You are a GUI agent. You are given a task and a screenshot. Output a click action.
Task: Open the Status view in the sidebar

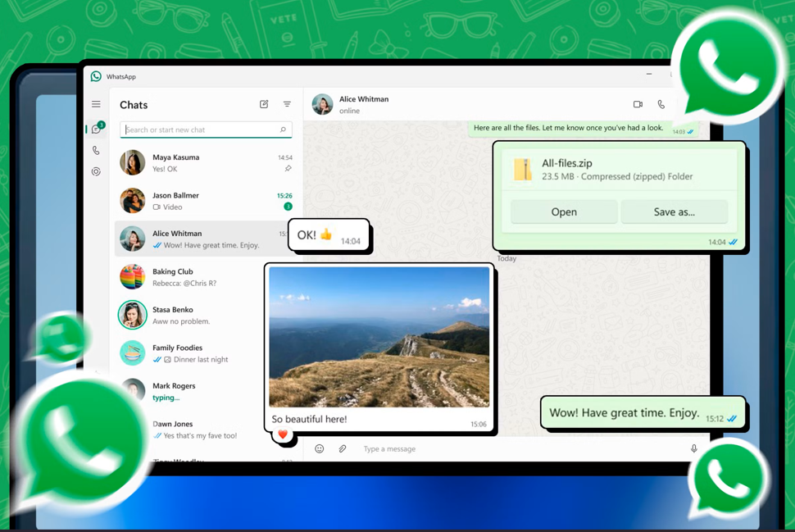96,171
